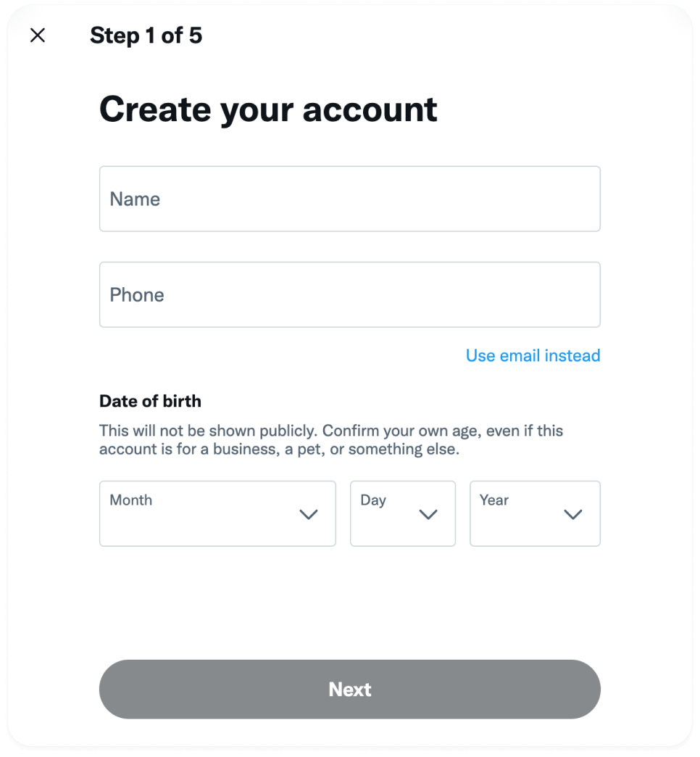Click the Month dropdown chevron arrow
700x757 pixels.
tap(309, 515)
